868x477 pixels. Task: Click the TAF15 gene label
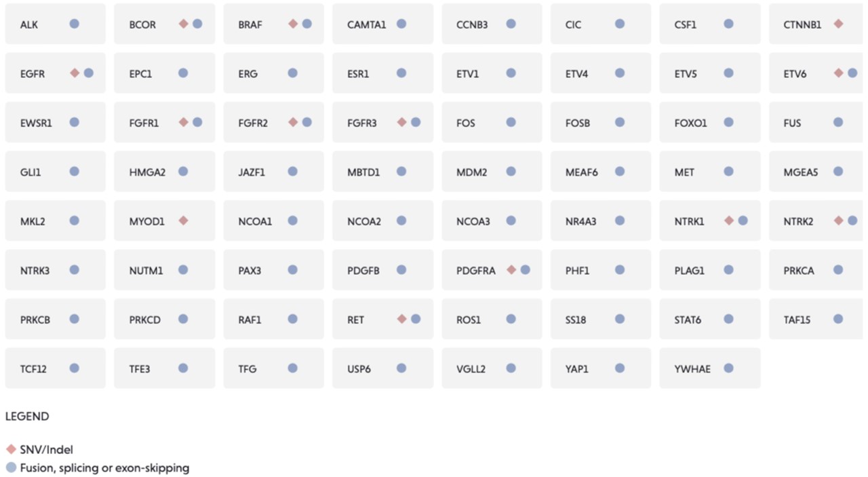[x=797, y=320]
